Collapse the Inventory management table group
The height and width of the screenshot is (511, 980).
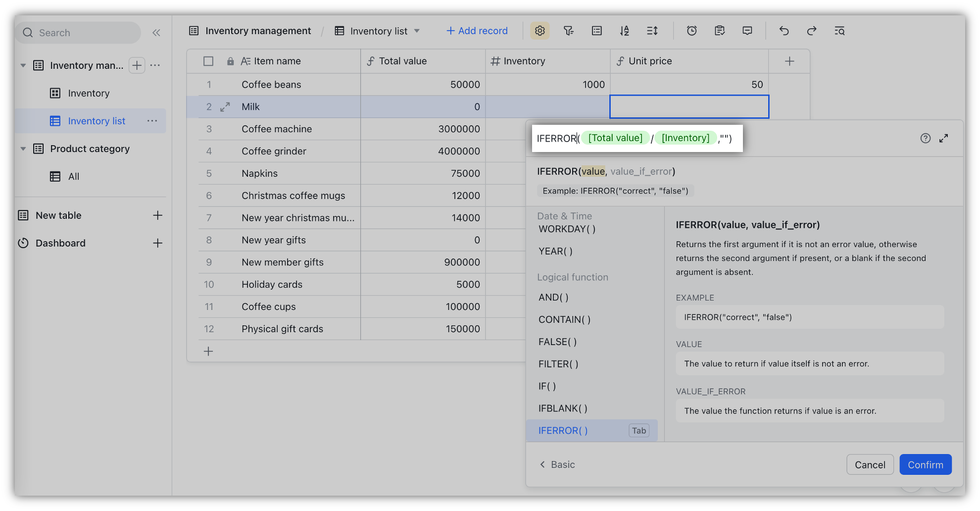(x=23, y=65)
